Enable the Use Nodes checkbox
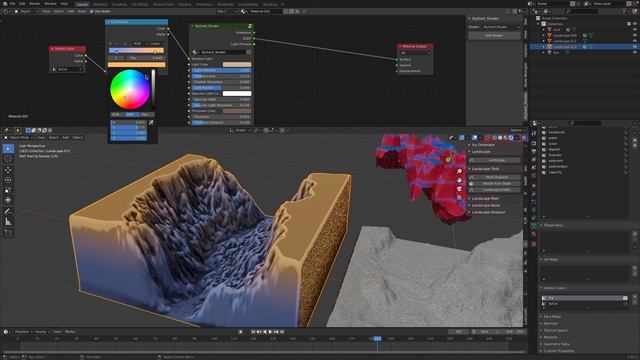The image size is (640, 360). click(x=91, y=11)
